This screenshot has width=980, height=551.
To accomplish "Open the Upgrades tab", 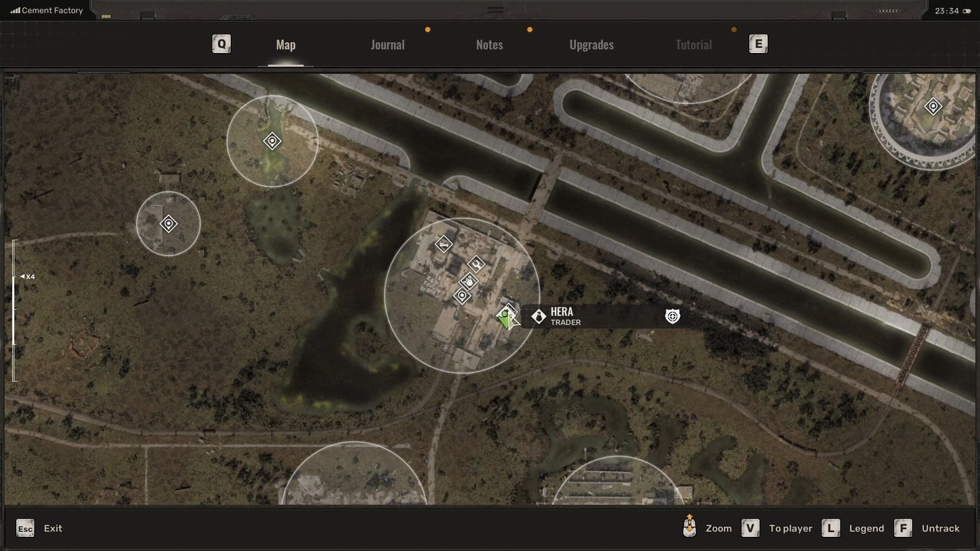I will [x=591, y=44].
